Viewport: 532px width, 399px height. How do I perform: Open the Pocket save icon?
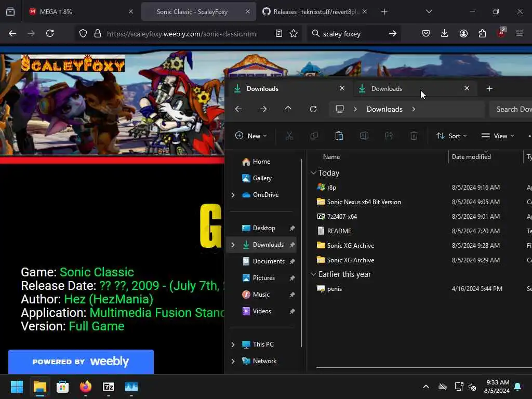[426, 33]
